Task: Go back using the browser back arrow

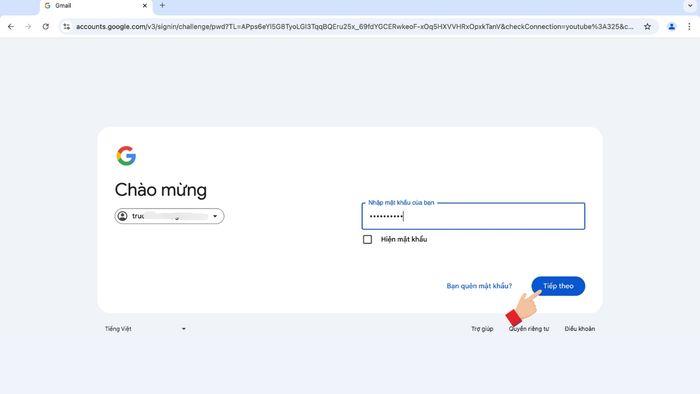Action: pos(11,27)
